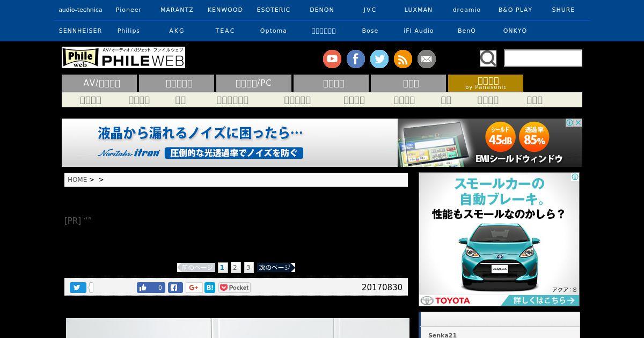Open the /PC main navigation tab
The image size is (644, 338).
[254, 83]
